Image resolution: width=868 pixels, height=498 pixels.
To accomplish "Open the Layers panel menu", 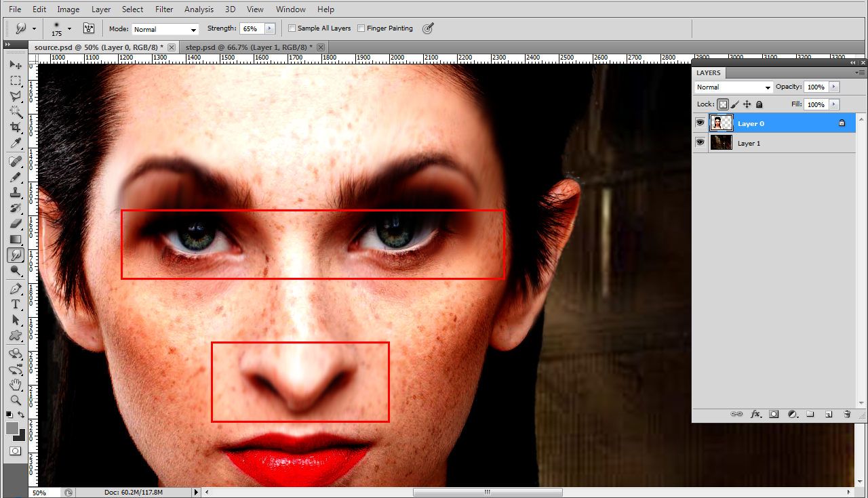I will click(860, 72).
